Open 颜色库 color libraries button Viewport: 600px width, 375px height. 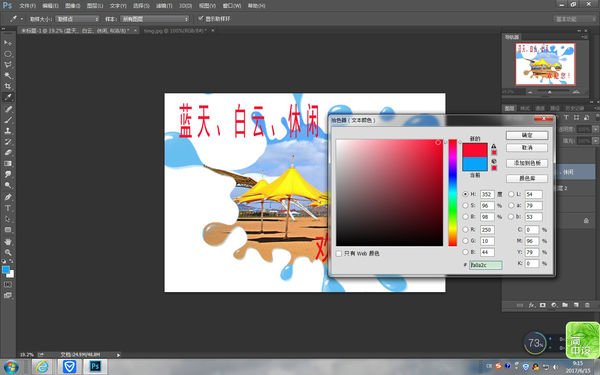click(x=527, y=179)
